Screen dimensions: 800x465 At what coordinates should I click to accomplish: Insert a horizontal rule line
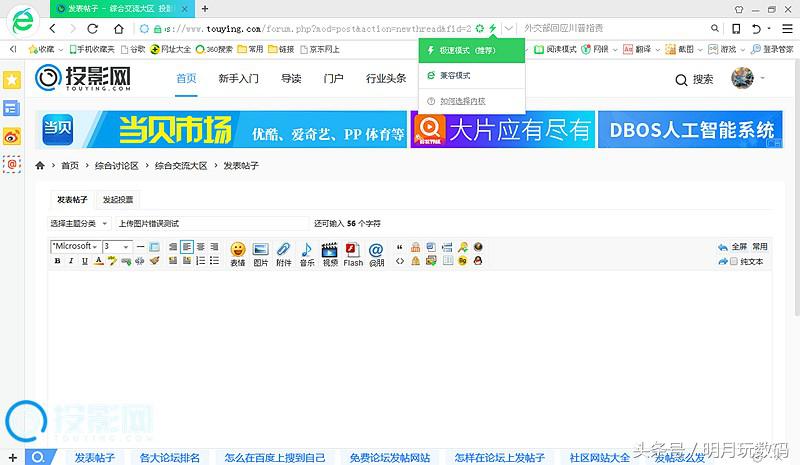point(140,247)
